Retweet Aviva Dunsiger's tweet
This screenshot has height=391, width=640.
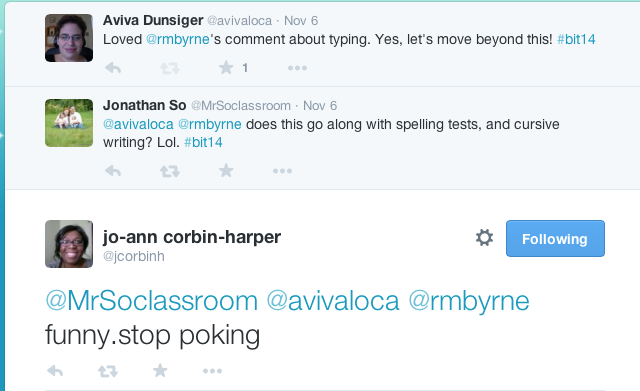click(x=169, y=68)
